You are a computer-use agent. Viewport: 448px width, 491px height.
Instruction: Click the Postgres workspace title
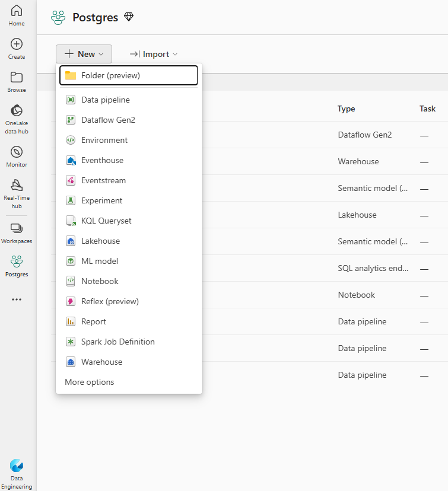96,18
